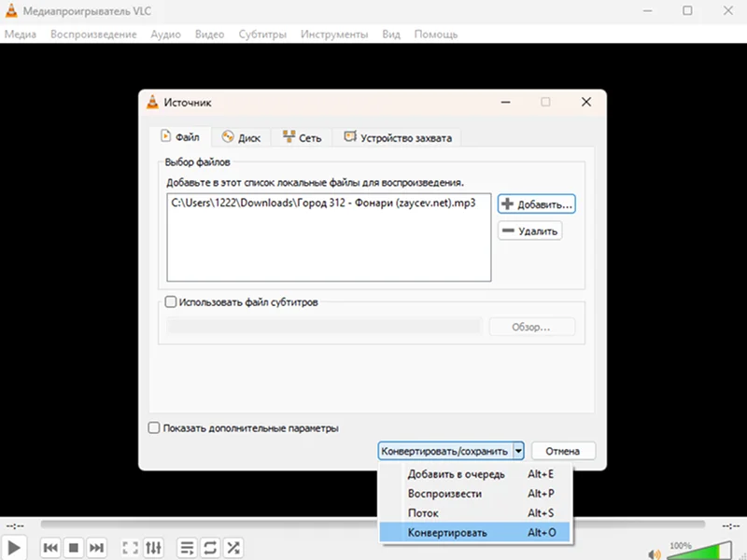The width and height of the screenshot is (747, 560).
Task: Click the Конвертировать/сохранить button
Action: [445, 451]
